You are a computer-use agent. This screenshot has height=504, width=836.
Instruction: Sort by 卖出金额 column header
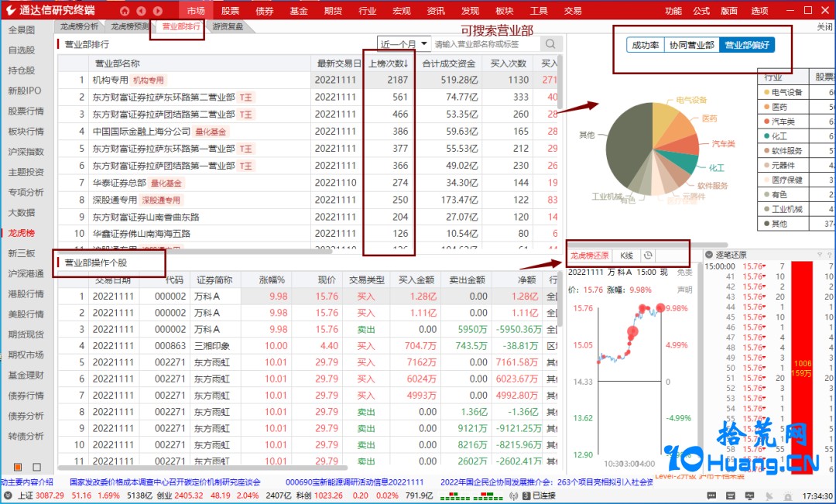(467, 279)
